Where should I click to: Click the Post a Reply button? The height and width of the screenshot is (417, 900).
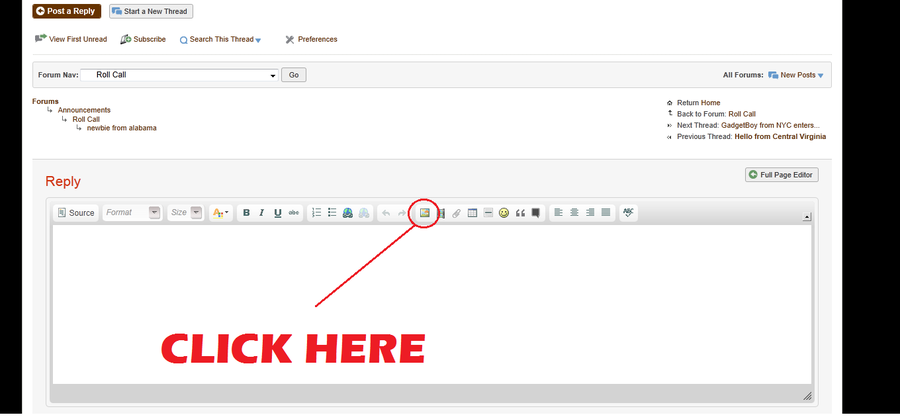(66, 11)
